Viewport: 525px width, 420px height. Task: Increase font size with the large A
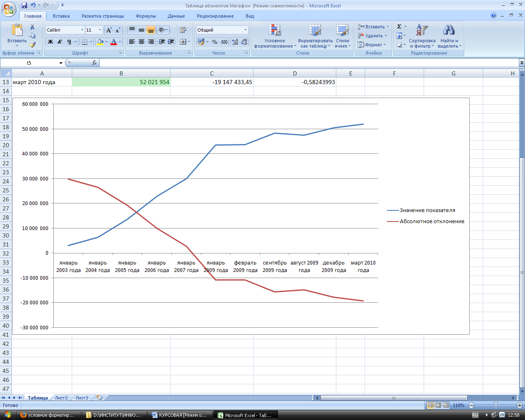[109, 30]
